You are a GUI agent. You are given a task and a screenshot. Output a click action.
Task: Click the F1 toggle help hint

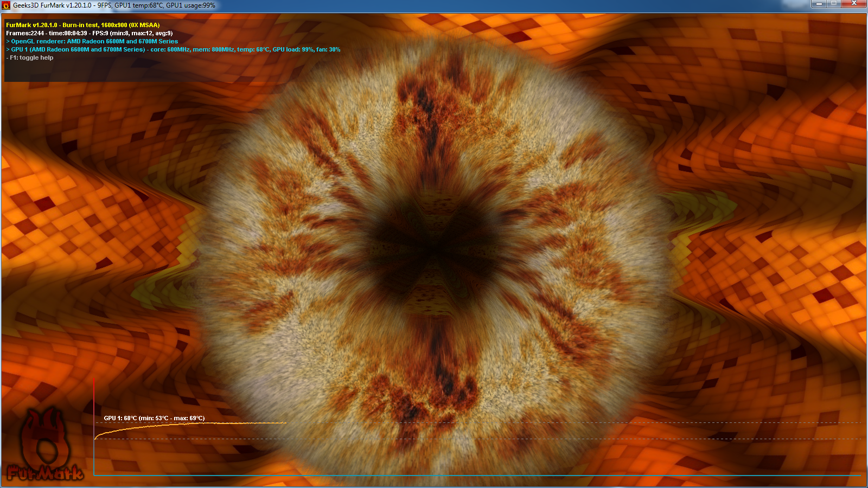point(30,57)
